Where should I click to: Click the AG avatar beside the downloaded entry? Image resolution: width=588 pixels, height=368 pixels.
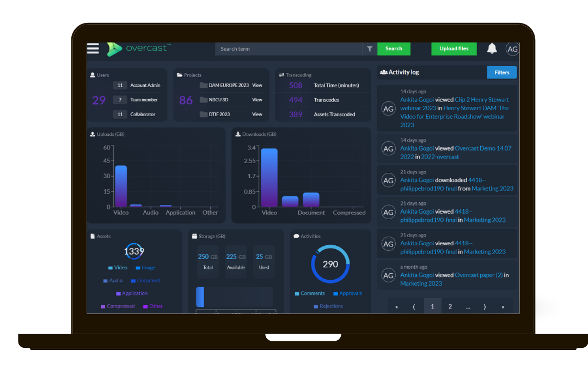pyautogui.click(x=388, y=180)
